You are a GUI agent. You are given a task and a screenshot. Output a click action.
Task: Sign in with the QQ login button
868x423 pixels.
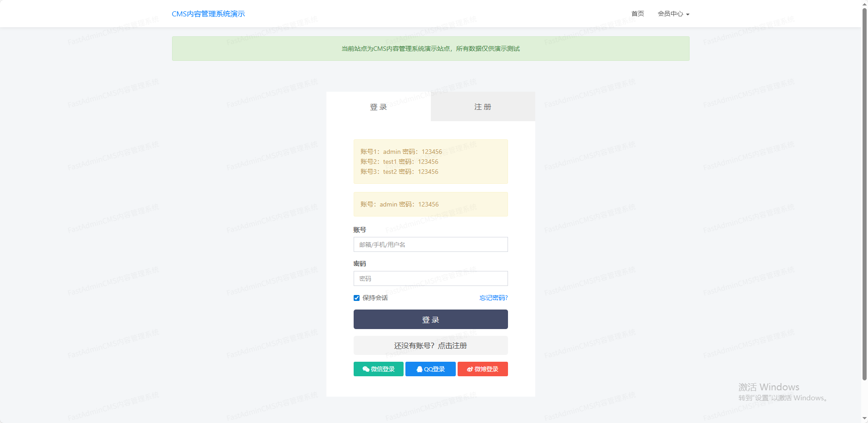point(430,369)
